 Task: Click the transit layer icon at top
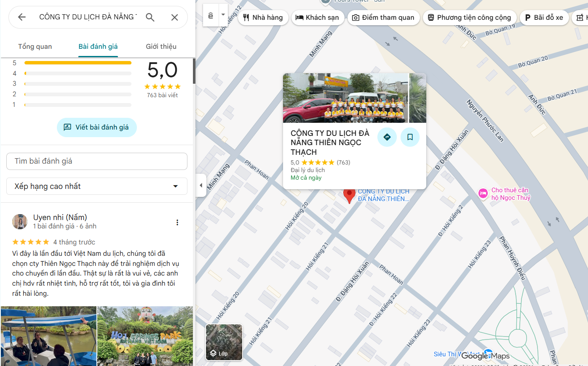click(211, 16)
